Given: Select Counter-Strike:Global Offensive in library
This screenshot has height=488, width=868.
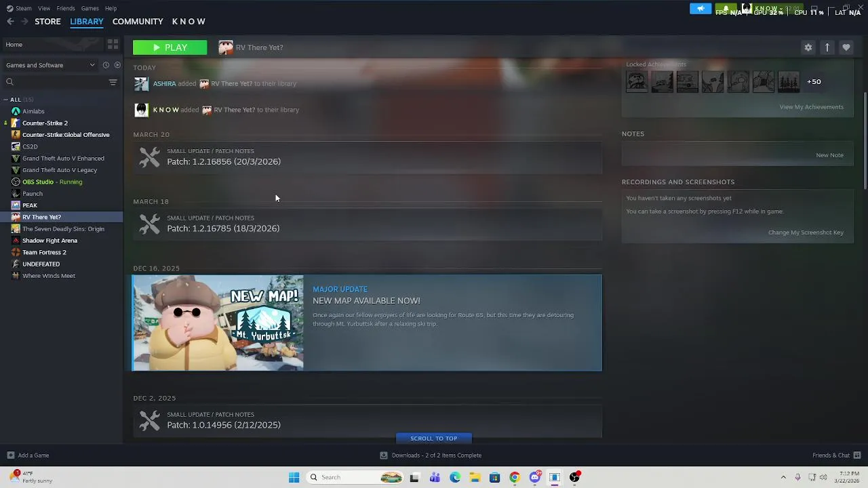Looking at the screenshot, I should click(66, 135).
